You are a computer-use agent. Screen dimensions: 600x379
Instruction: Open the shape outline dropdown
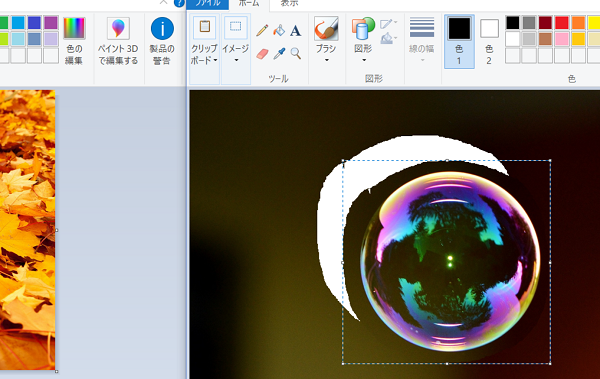(389, 24)
